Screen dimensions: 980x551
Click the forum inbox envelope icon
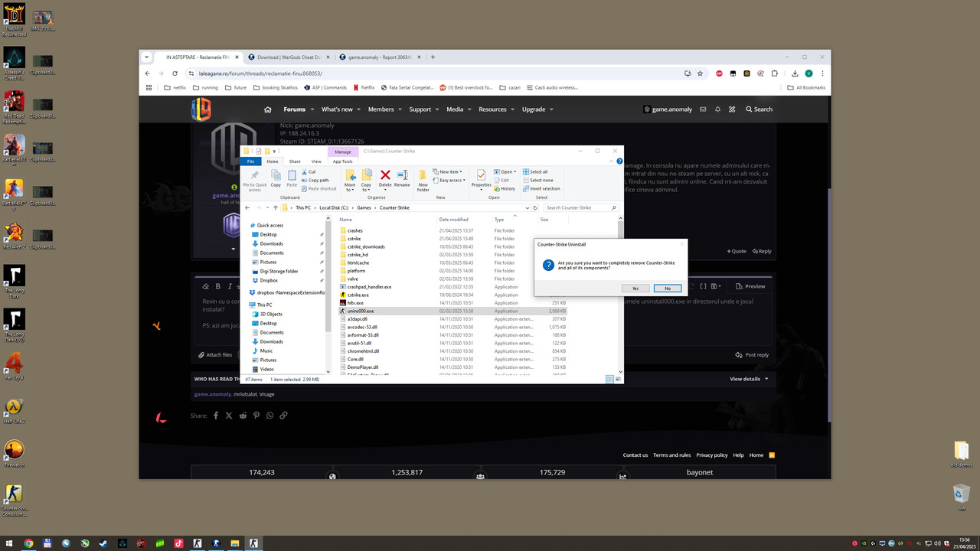(x=702, y=109)
